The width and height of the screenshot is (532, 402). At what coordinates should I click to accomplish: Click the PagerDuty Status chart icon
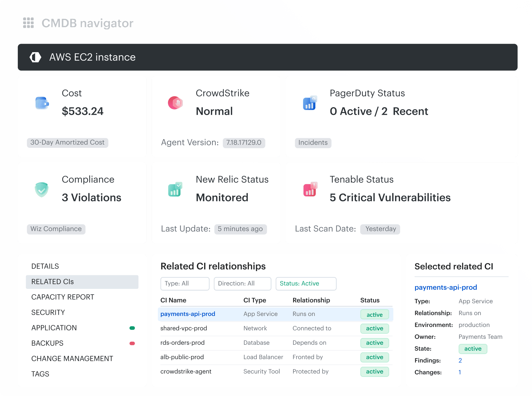pyautogui.click(x=310, y=103)
